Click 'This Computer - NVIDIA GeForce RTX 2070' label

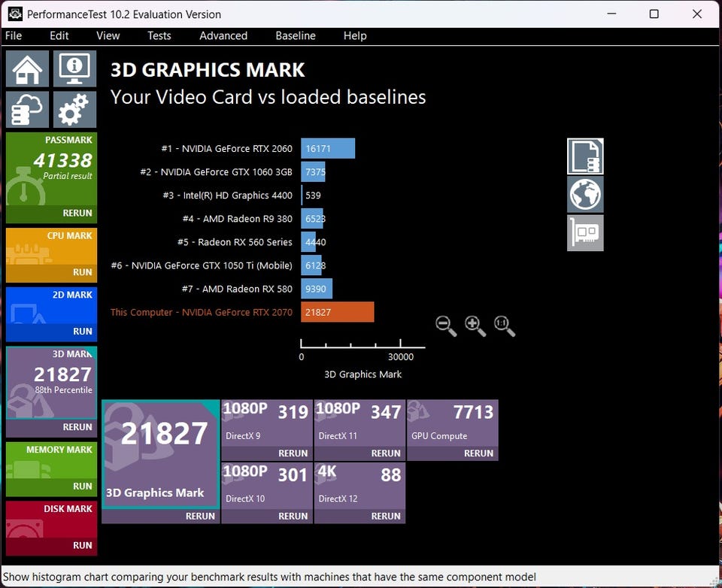(x=202, y=312)
